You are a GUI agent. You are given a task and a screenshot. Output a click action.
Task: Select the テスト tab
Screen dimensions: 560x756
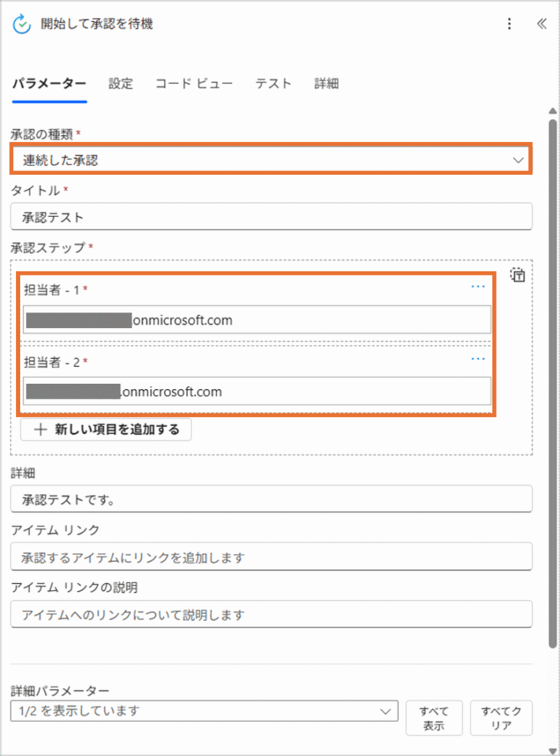273,83
